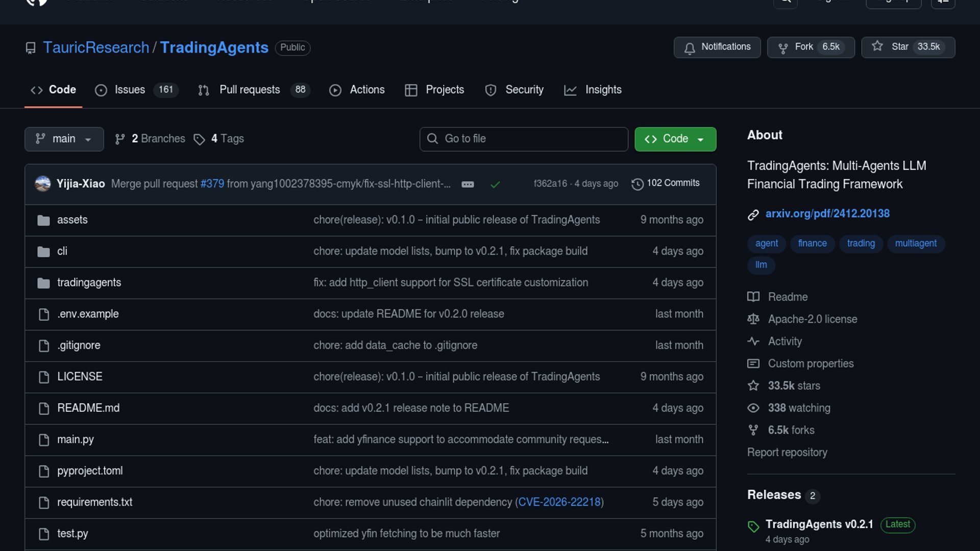Fork the repository using Fork button
The image size is (980, 551).
click(x=810, y=47)
